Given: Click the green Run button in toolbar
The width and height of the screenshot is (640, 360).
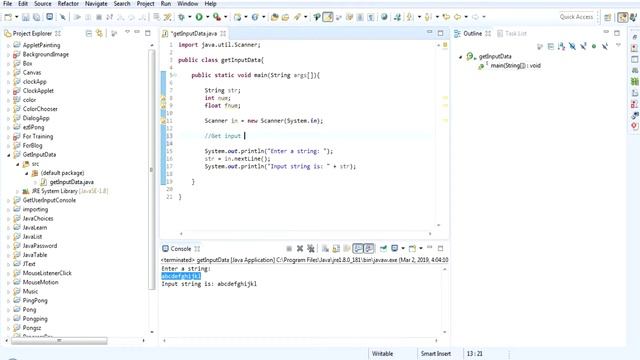Looking at the screenshot, I should (x=199, y=17).
